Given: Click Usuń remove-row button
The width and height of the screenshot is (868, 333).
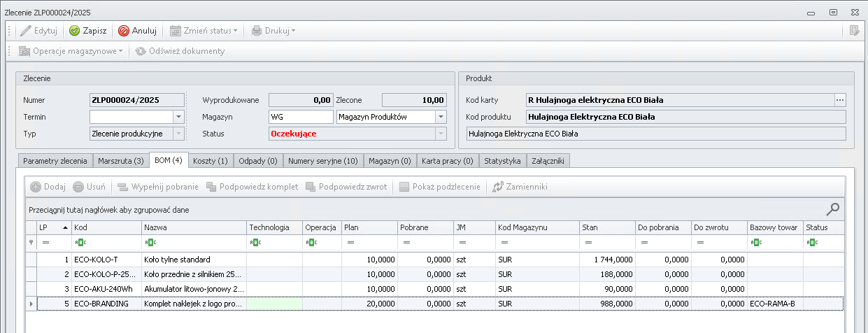Looking at the screenshot, I should pos(90,187).
